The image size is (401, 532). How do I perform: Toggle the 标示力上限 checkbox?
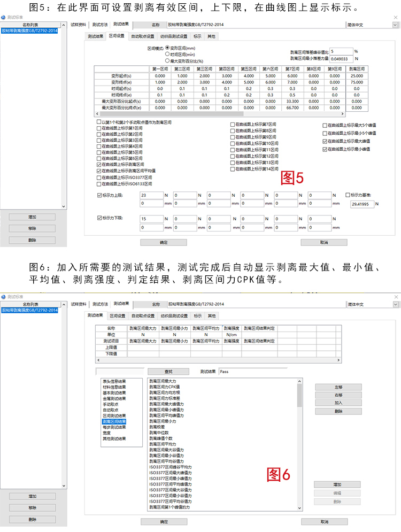(99, 195)
